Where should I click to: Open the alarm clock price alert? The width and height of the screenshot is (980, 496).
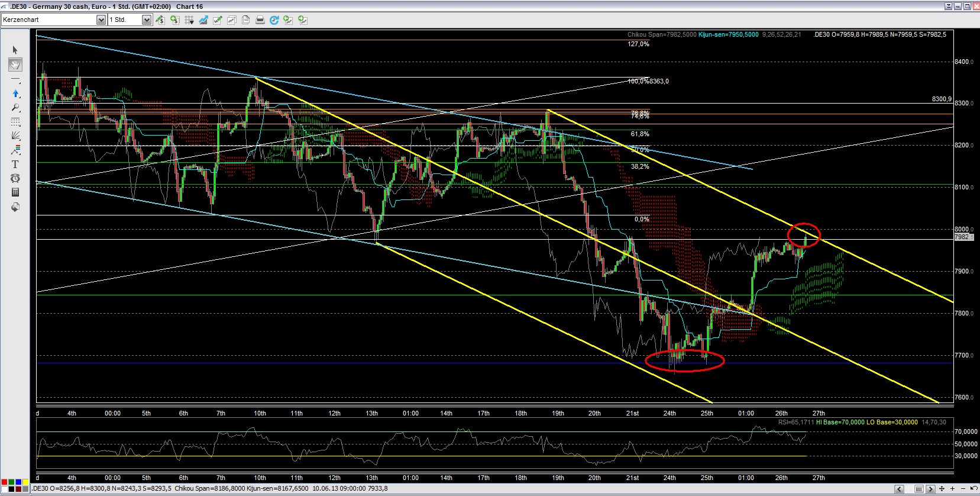coord(15,178)
